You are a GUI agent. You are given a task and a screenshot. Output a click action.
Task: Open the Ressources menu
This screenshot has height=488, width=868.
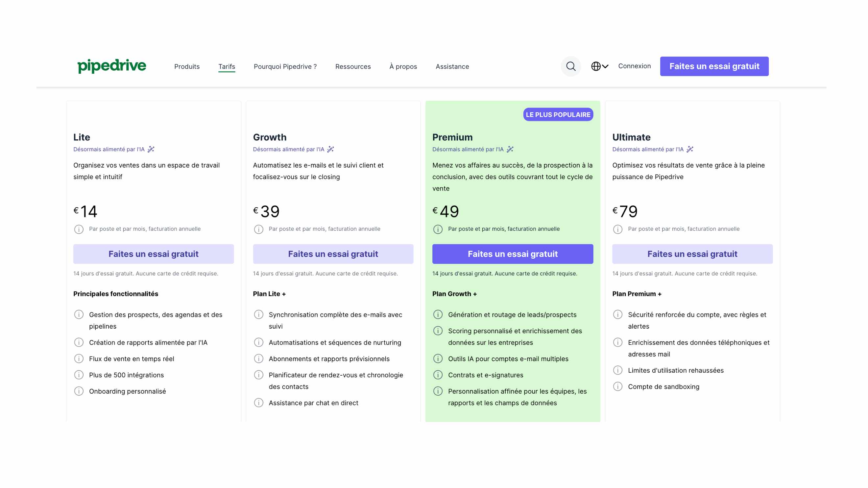[353, 66]
